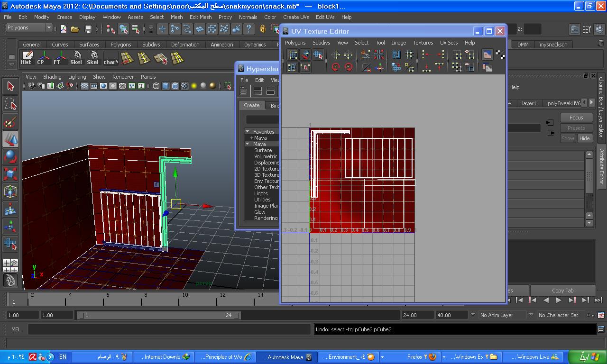Click the Open Scene folder icon
The width and height of the screenshot is (607, 364).
[75, 29]
